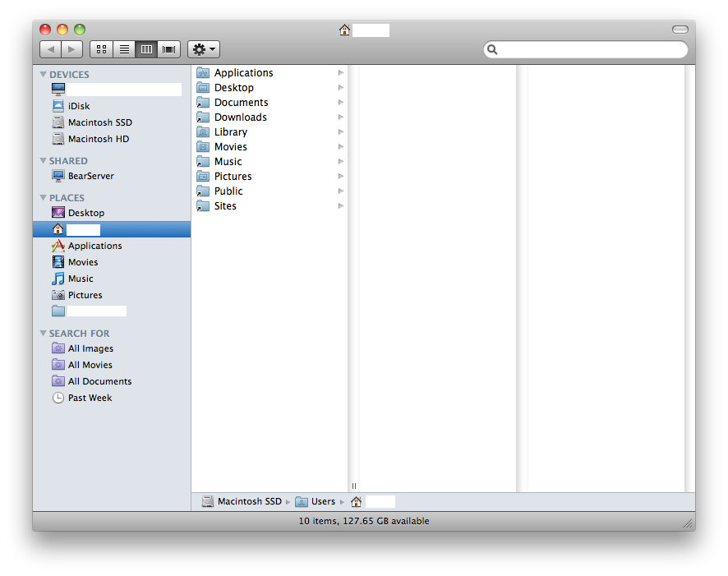Connect to BearServer in Shared
This screenshot has height=576, width=728.
click(x=112, y=176)
